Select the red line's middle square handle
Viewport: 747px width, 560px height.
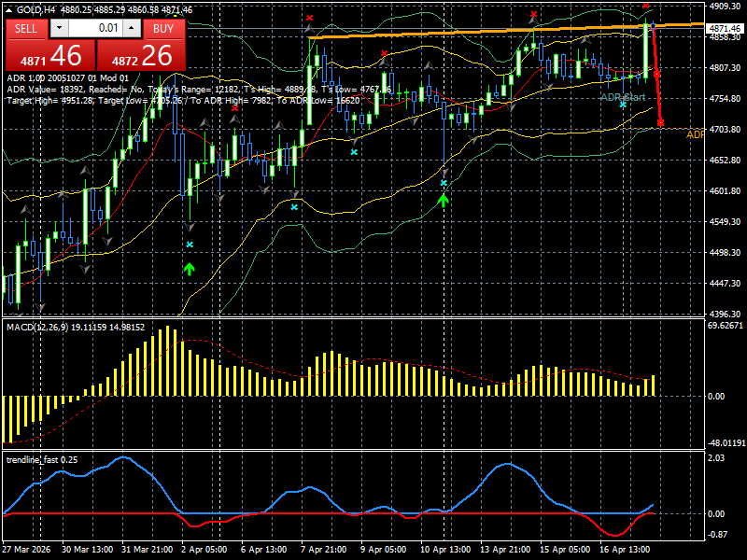click(657, 75)
